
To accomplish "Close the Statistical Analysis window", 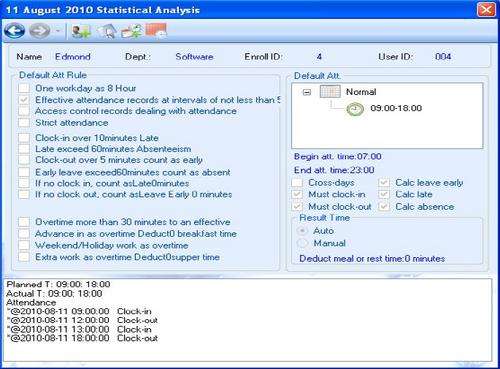I will click(486, 9).
